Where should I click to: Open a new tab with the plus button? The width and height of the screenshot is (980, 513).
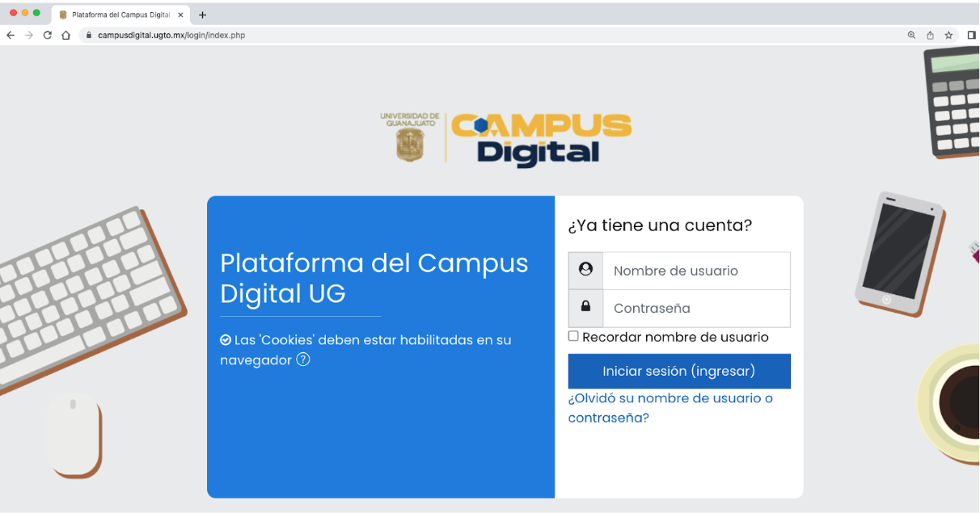click(202, 15)
